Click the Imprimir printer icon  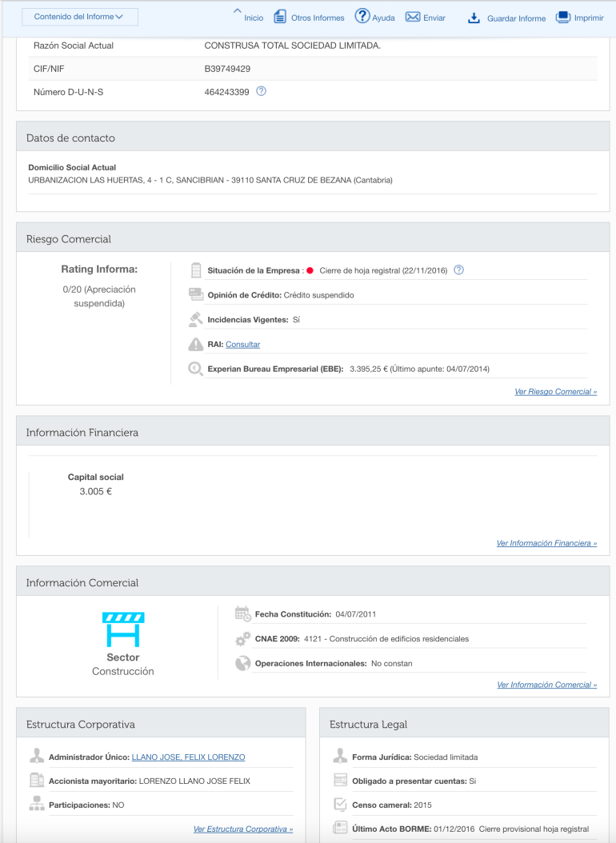click(x=563, y=17)
